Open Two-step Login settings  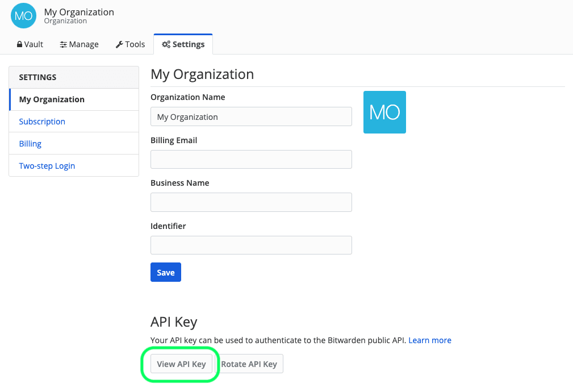(x=47, y=165)
